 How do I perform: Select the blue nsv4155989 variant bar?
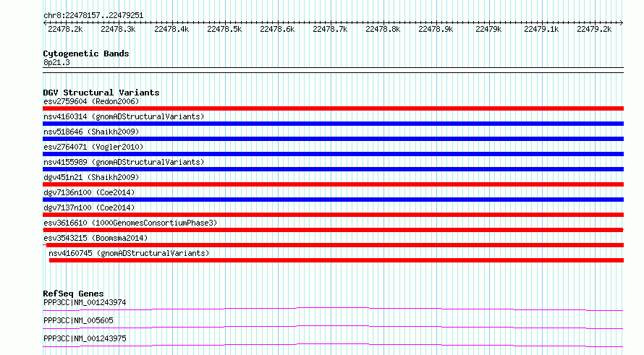[x=333, y=169]
